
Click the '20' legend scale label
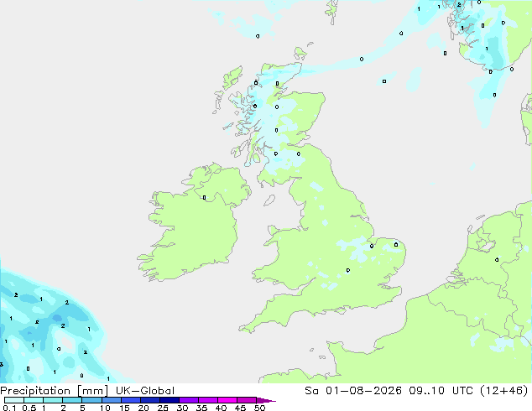pyautogui.click(x=143, y=408)
